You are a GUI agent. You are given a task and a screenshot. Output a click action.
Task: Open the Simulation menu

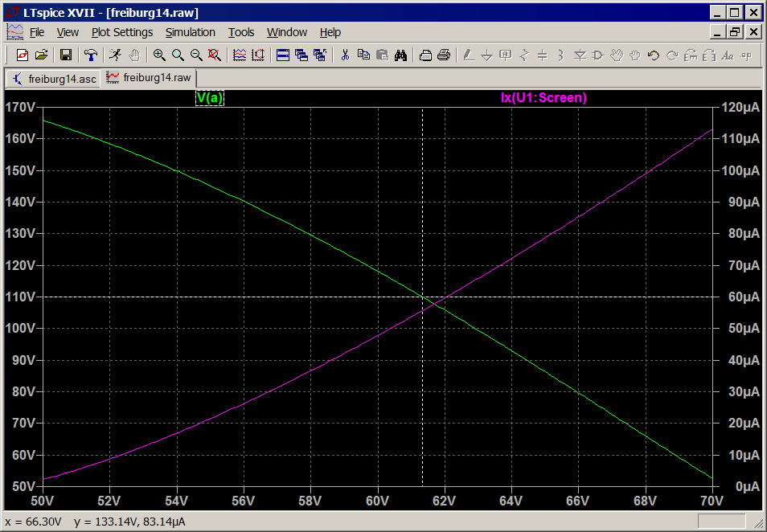coord(191,32)
